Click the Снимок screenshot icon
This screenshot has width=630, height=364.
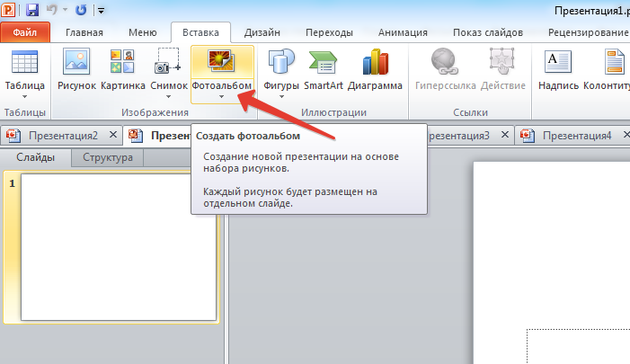(168, 62)
